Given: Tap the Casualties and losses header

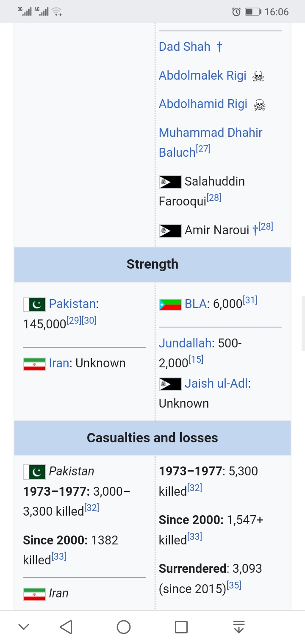Looking at the screenshot, I should (152, 438).
